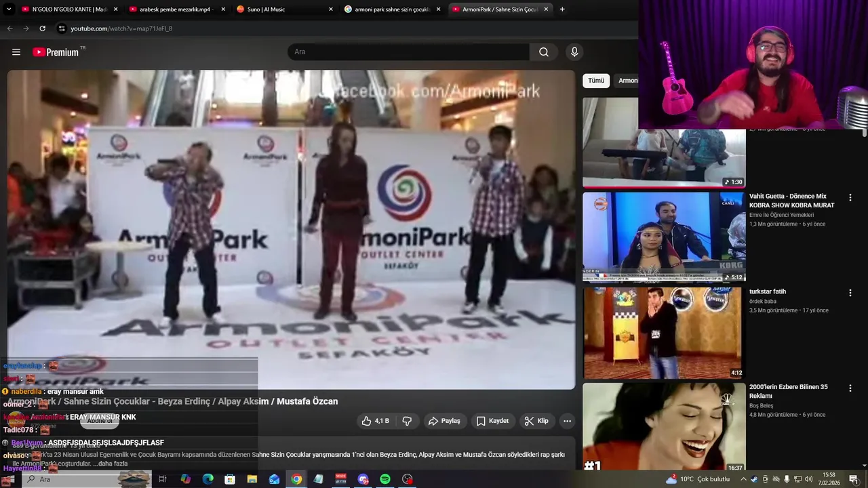Go forward in browser history
868x488 pixels.
coord(26,28)
